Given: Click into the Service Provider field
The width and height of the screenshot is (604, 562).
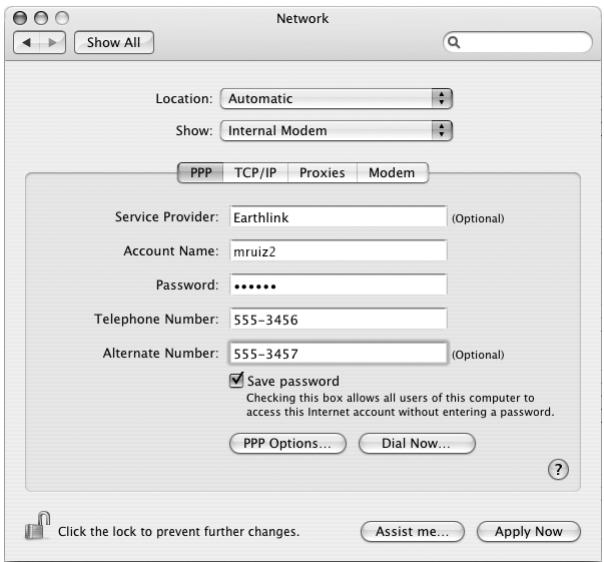Looking at the screenshot, I should [x=339, y=217].
